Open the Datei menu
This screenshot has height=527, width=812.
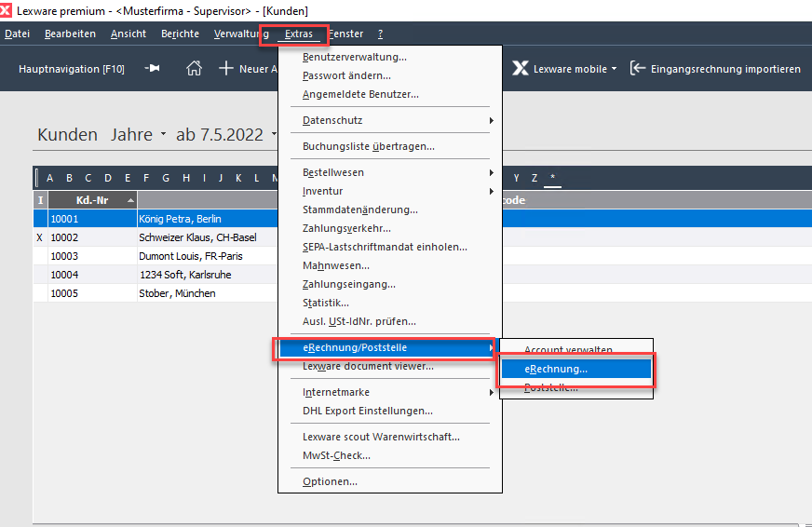17,34
